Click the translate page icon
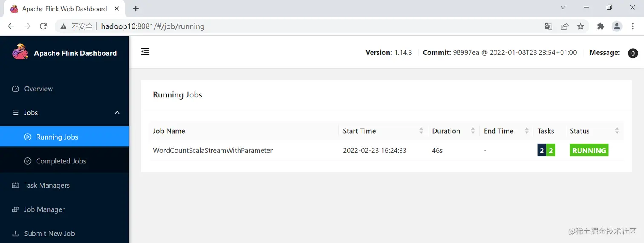644x243 pixels. pyautogui.click(x=548, y=26)
